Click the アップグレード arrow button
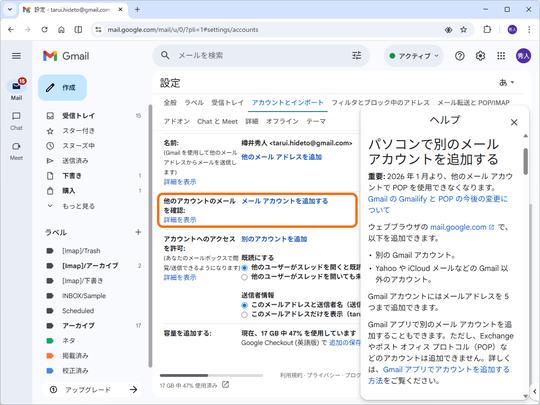Screen dimensions: 540x405 [x=133, y=390]
